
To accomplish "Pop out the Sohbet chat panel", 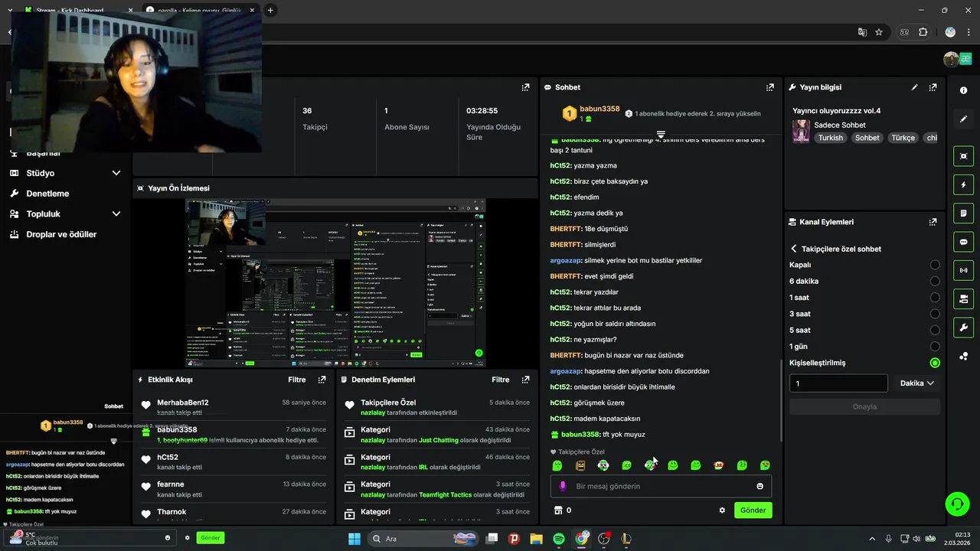I will [x=770, y=87].
